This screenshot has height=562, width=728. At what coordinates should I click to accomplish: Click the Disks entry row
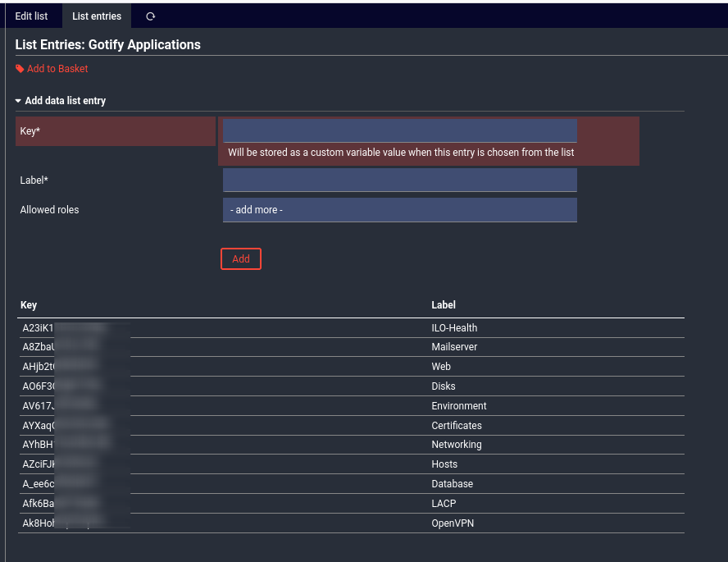444,386
